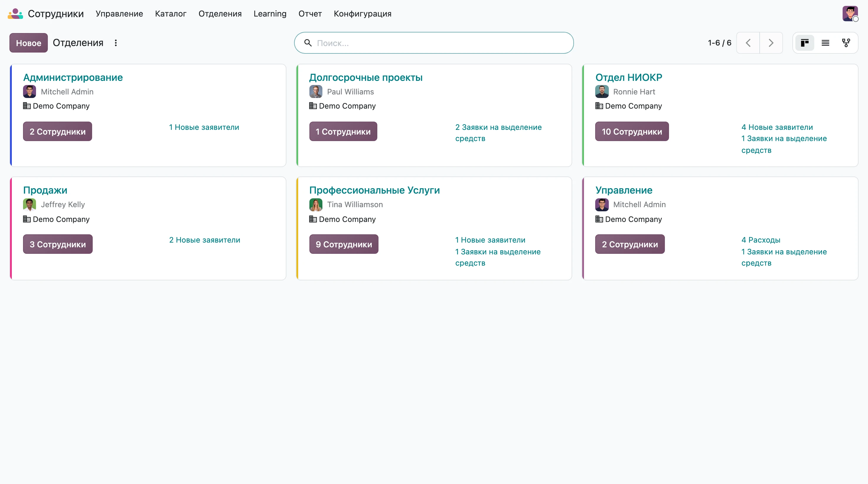Click the search magnifier icon
Image resolution: width=868 pixels, height=484 pixels.
308,43
